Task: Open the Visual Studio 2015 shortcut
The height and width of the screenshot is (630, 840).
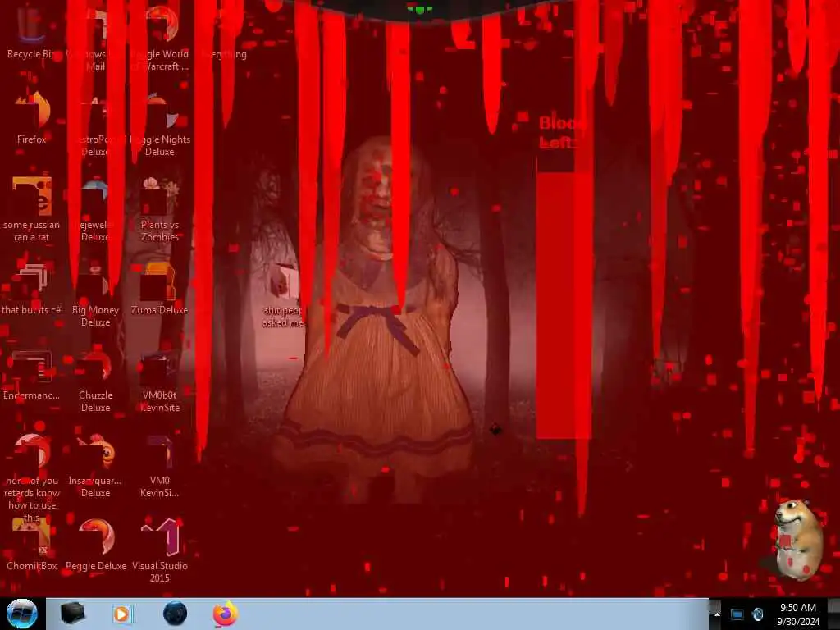Action: [160, 550]
